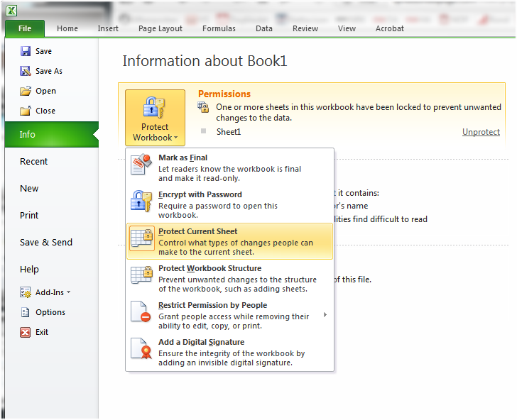Click the Add-Ins icon in sidebar
This screenshot has width=517, height=420.
point(26,292)
